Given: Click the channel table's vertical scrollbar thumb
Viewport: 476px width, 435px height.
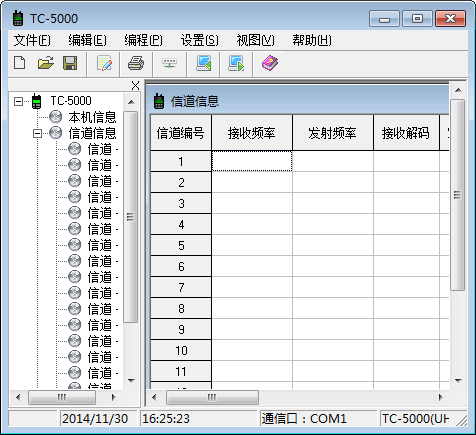Looking at the screenshot, I should coord(458,195).
